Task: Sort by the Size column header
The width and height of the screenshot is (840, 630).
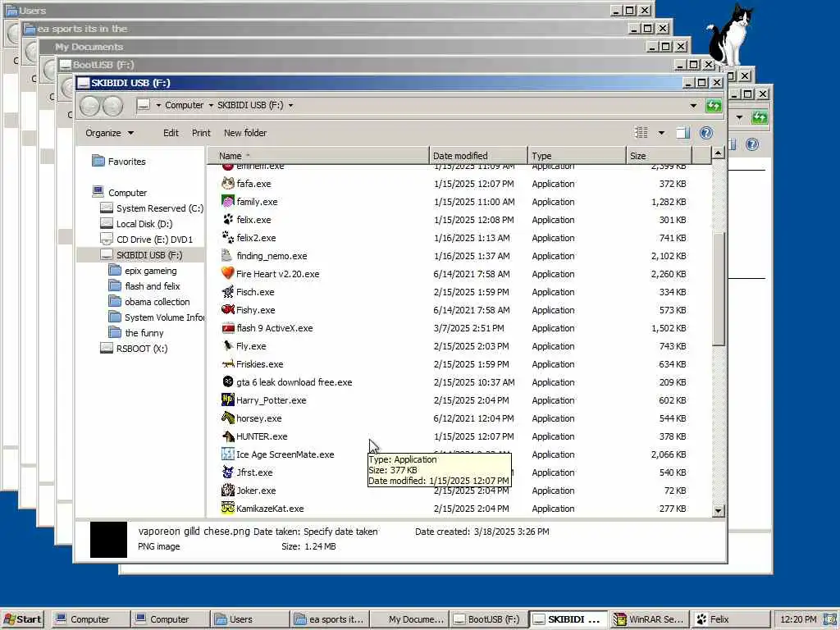Action: tap(659, 156)
